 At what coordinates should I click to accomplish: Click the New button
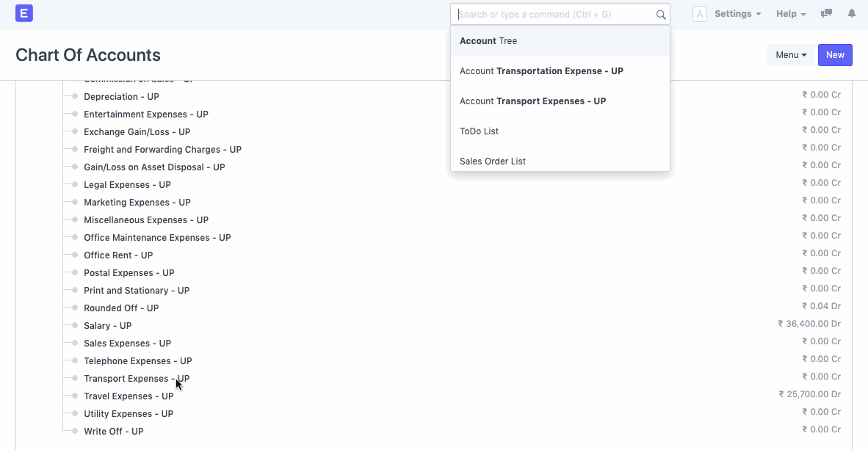[x=835, y=54]
